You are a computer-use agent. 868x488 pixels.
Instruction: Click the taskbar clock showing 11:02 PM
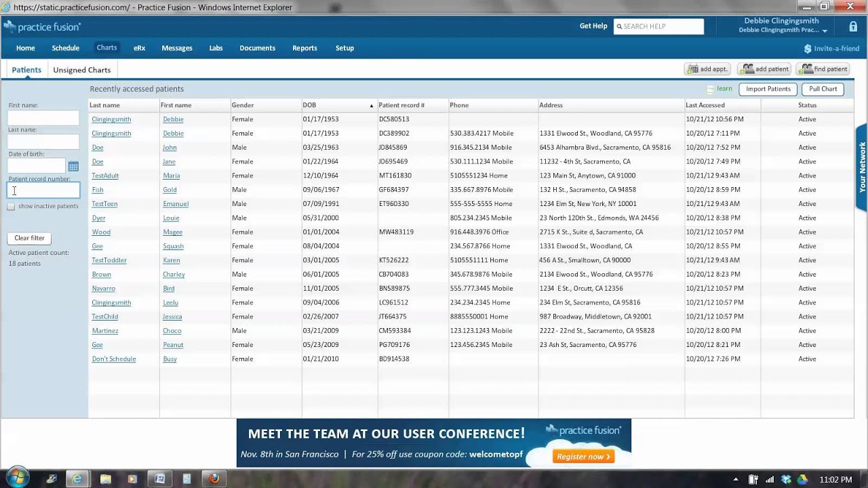(835, 480)
